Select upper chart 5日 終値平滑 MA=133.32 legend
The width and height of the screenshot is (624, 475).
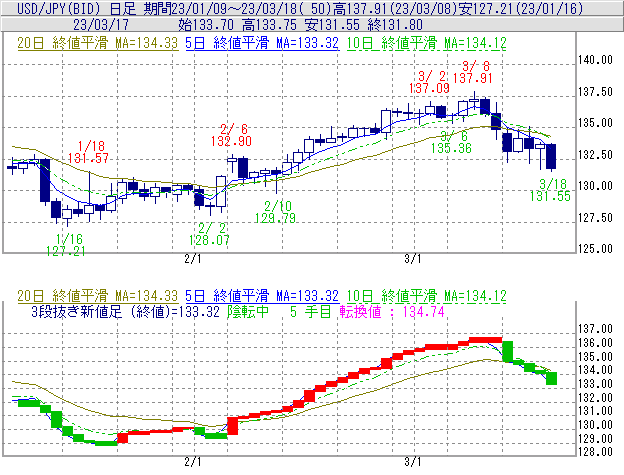tap(262, 43)
